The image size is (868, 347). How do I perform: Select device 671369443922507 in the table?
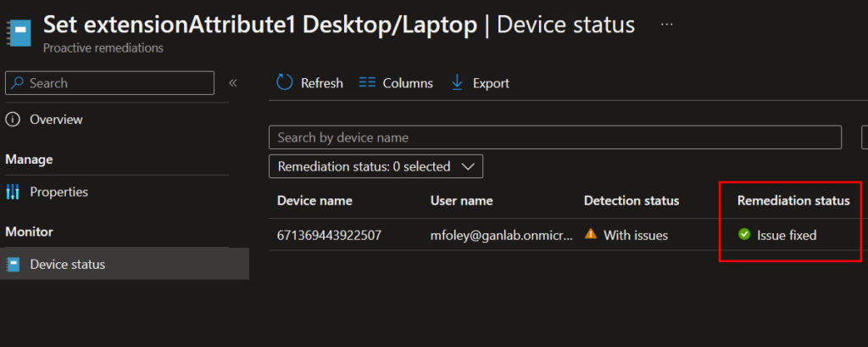pos(330,235)
